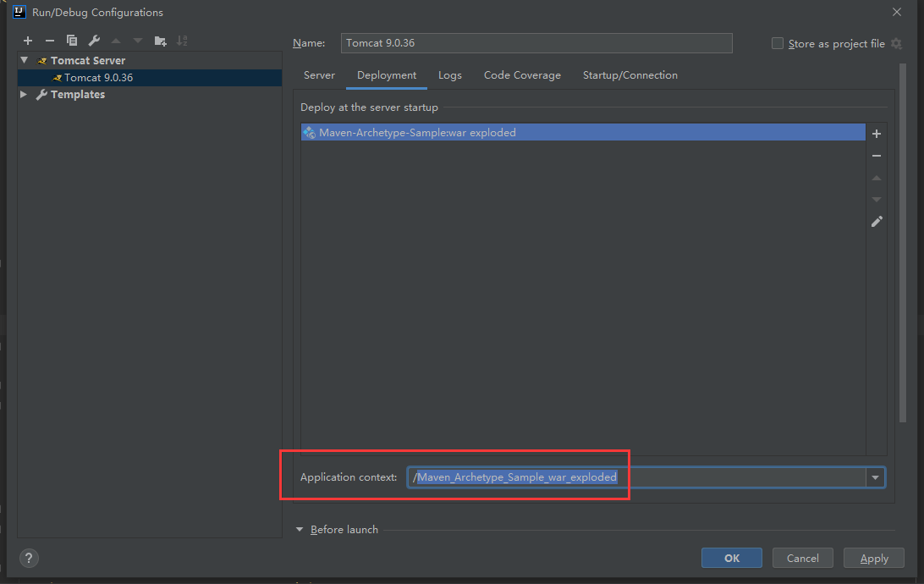924x584 pixels.
Task: Switch to the Server tab
Action: [319, 75]
